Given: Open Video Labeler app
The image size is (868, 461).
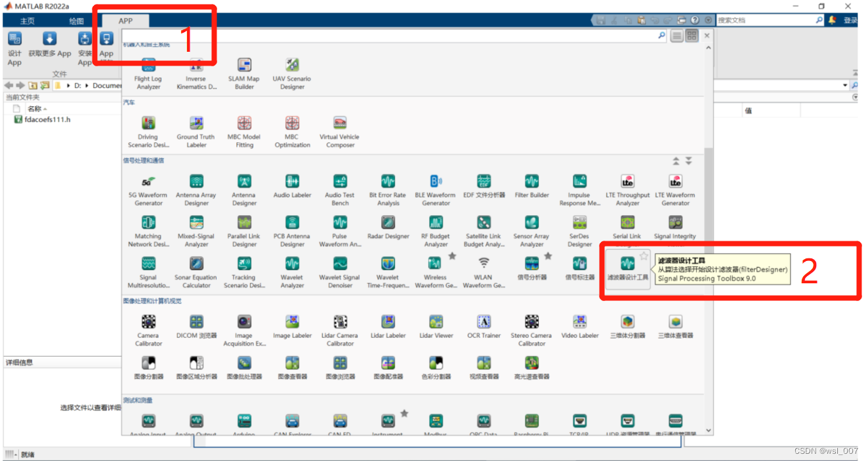Looking at the screenshot, I should click(579, 327).
